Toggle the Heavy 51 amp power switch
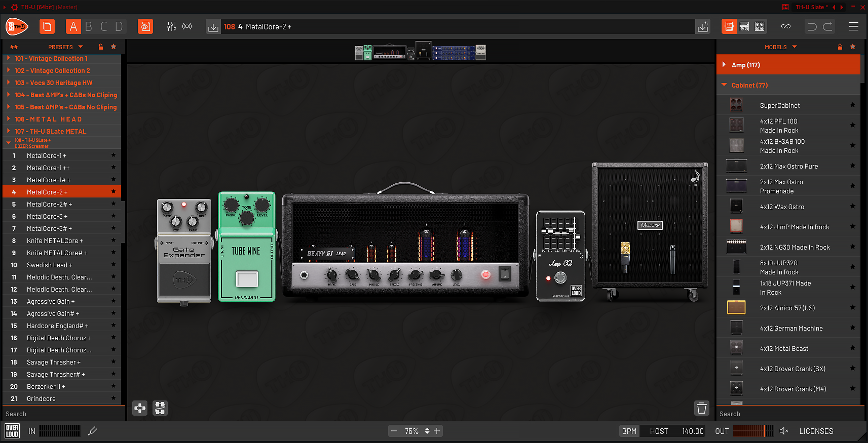 click(x=505, y=274)
